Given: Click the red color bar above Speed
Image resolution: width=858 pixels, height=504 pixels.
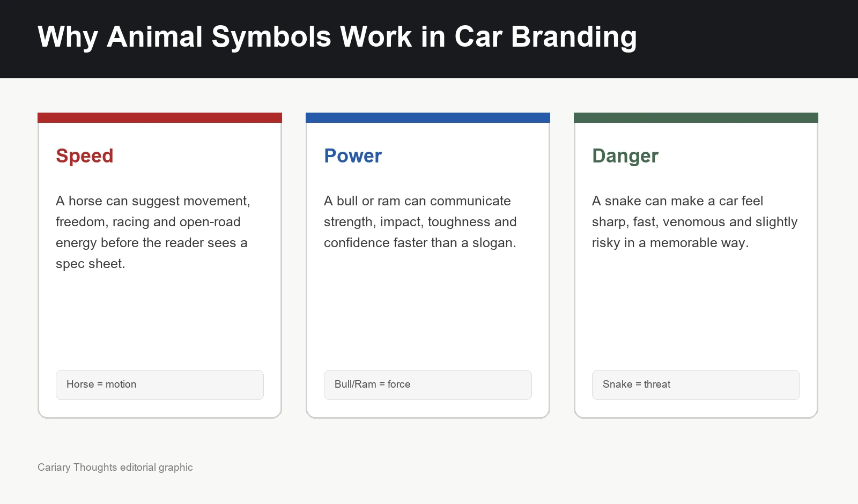Looking at the screenshot, I should pos(160,117).
